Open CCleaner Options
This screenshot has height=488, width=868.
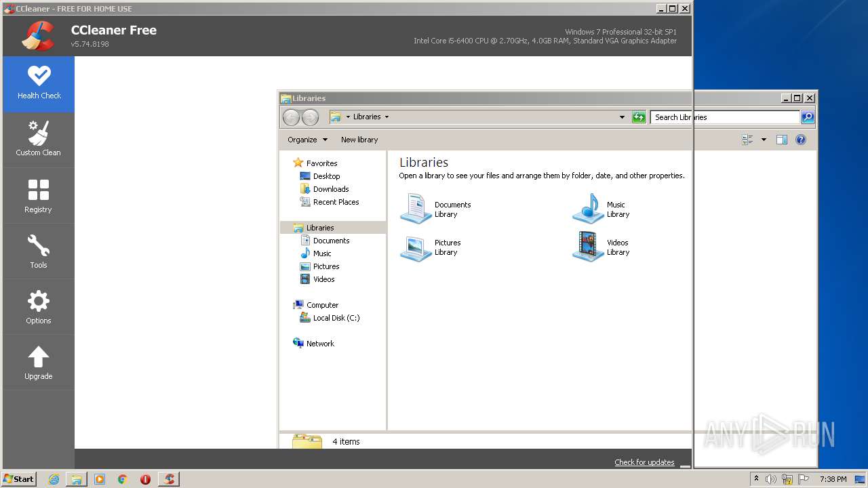click(x=39, y=307)
